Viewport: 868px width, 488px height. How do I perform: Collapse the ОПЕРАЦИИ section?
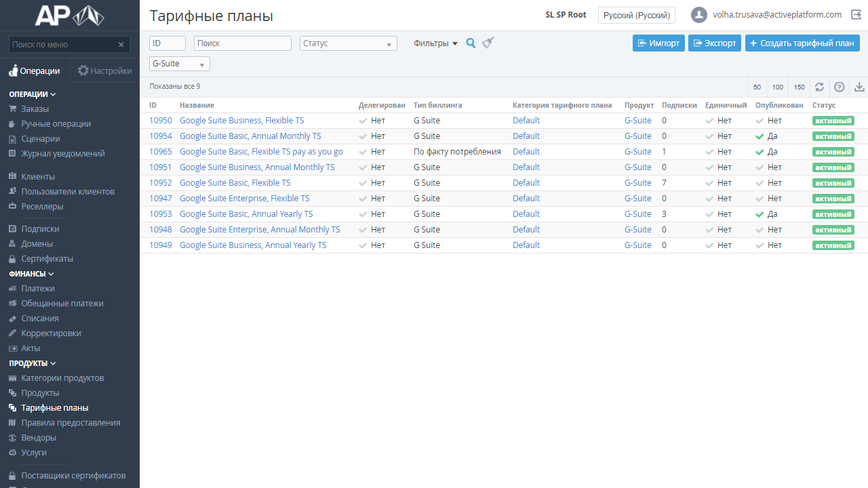pos(33,94)
